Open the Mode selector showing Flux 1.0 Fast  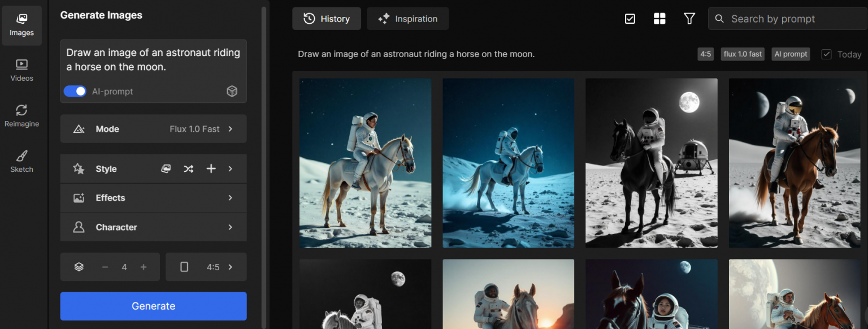(x=153, y=128)
